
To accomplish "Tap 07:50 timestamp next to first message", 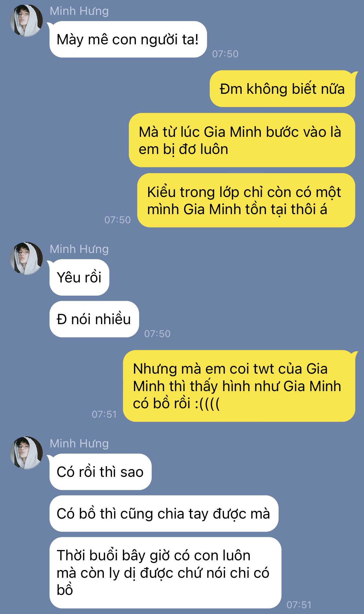I will (x=225, y=54).
